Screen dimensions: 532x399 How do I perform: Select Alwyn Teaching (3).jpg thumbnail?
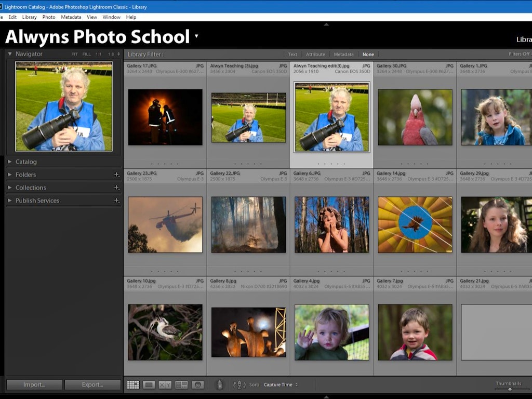(249, 117)
